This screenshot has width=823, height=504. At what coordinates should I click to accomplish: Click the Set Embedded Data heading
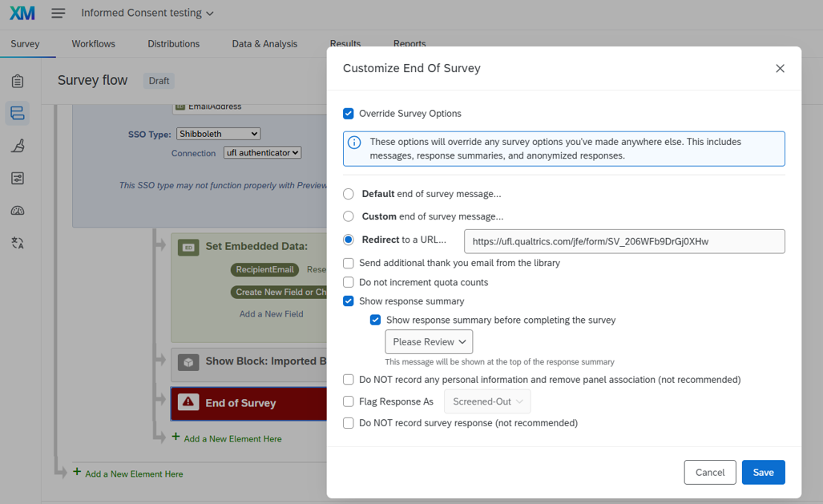point(256,246)
